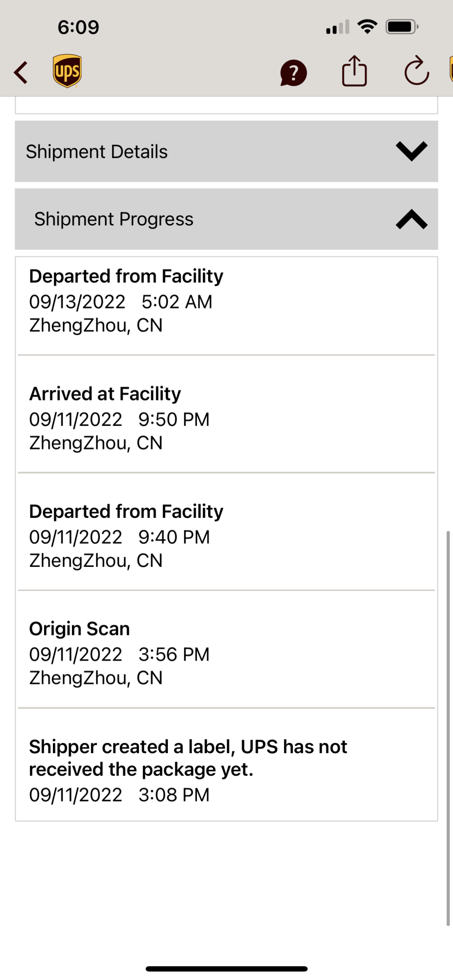Tap Shipper created a label entry
Viewport: 453px width, 980px height.
[x=226, y=764]
